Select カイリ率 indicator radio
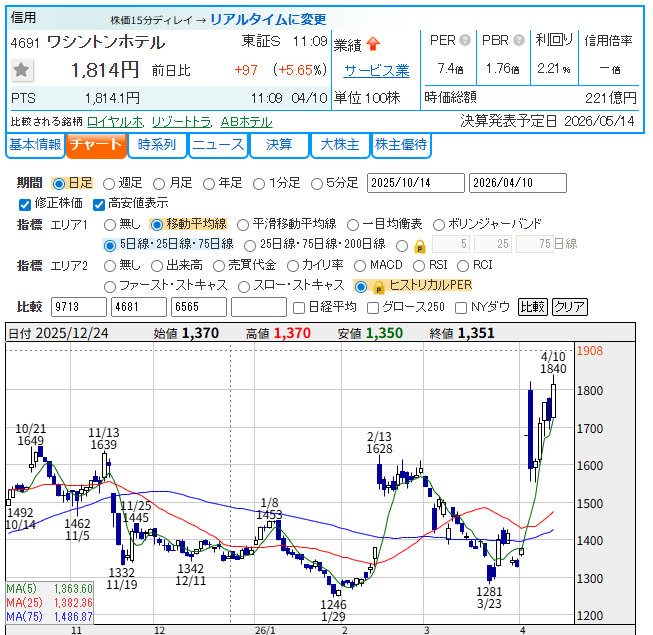The image size is (653, 635). coord(293,266)
